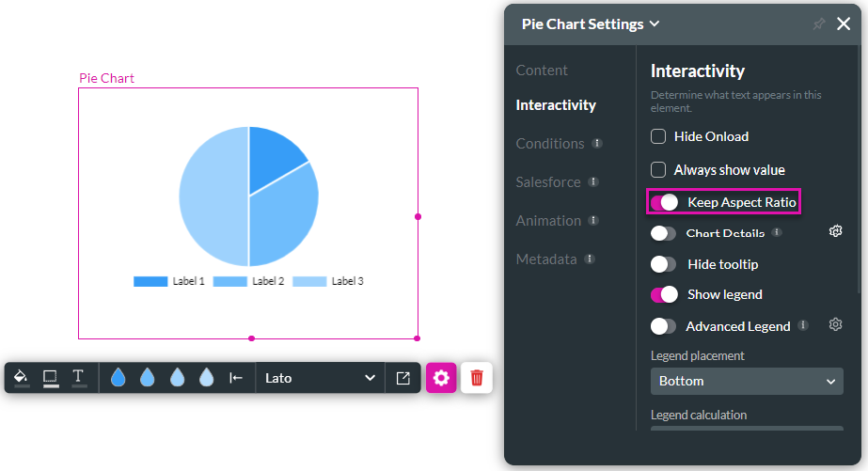This screenshot has width=868, height=471.
Task: Pick the fourth lightest droplet color
Action: pos(207,378)
